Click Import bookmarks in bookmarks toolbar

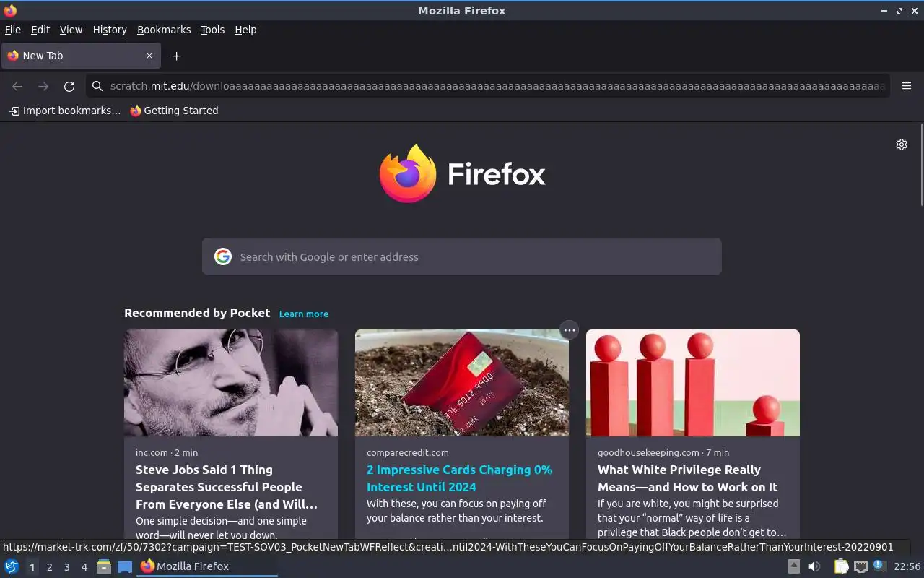[x=64, y=111]
